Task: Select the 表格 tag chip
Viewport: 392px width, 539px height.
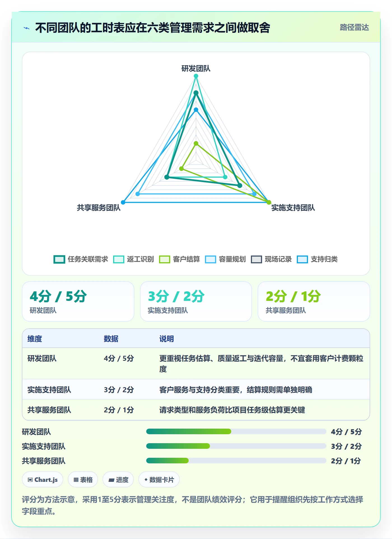Action: point(83,480)
